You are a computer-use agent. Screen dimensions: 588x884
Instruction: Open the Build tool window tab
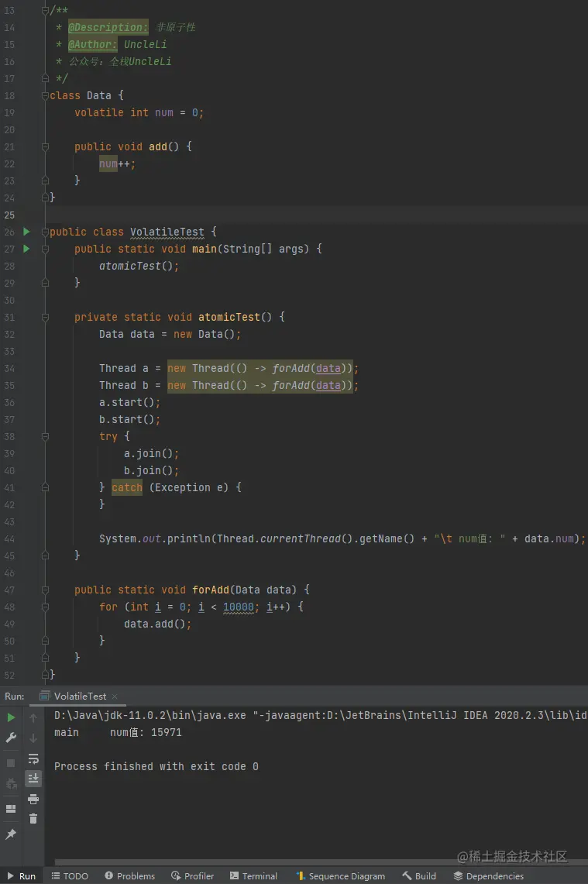(419, 875)
